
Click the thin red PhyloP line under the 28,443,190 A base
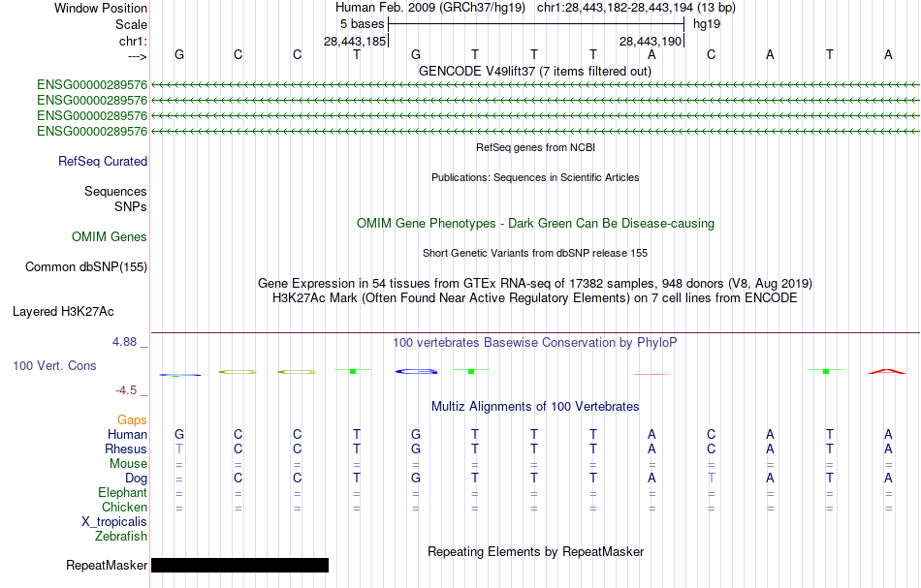click(651, 374)
